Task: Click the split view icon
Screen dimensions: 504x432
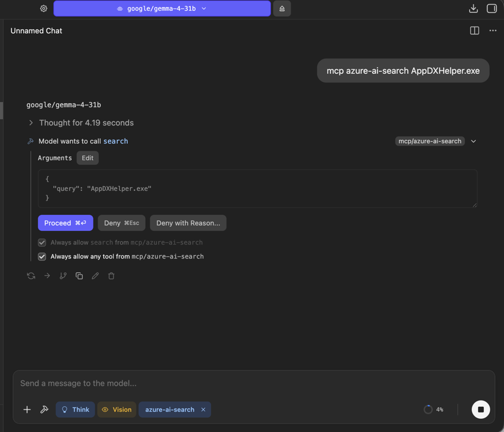Action: (474, 30)
